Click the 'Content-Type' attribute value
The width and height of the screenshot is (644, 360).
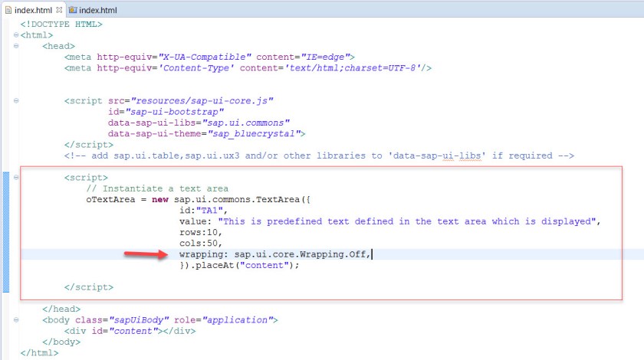(196, 68)
